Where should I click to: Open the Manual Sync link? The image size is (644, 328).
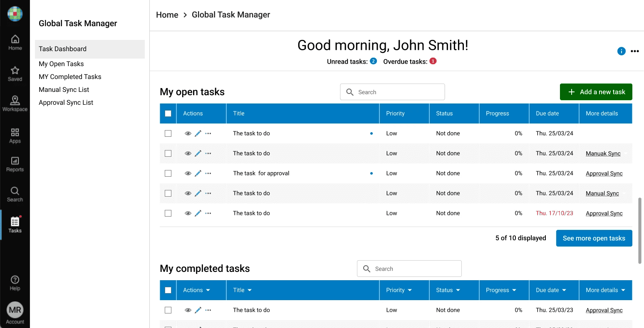(x=602, y=193)
